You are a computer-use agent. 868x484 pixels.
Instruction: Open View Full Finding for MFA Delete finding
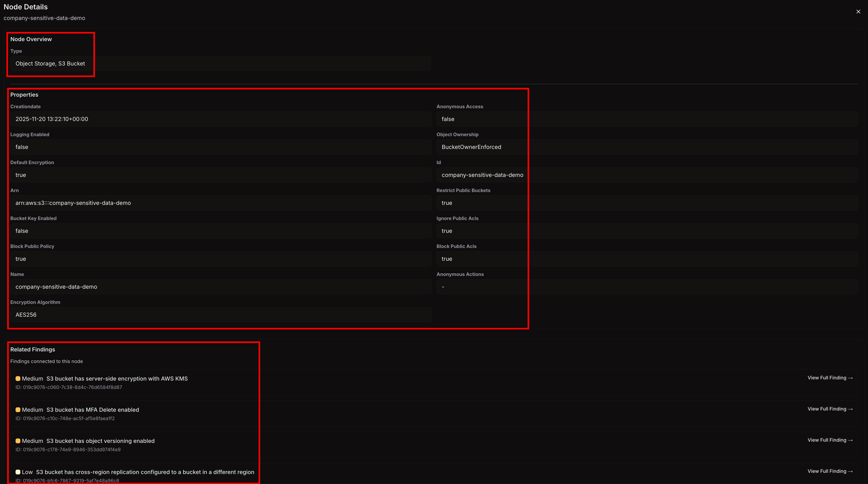[x=827, y=409]
